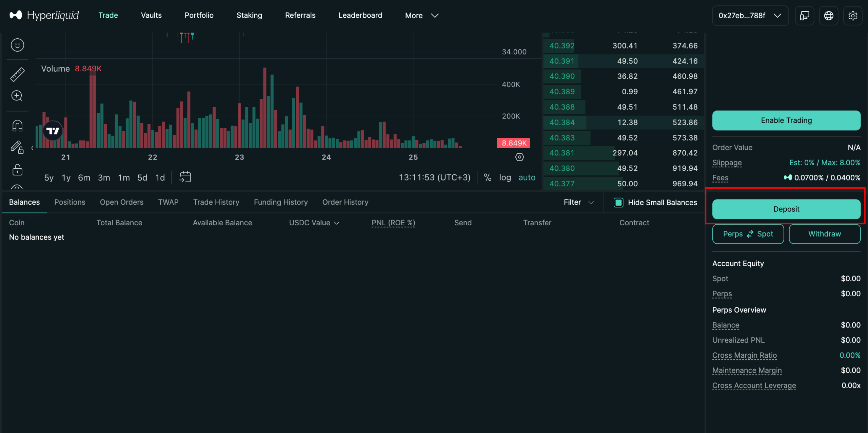Image resolution: width=868 pixels, height=433 pixels.
Task: Select the ruler measure tool
Action: (x=17, y=74)
